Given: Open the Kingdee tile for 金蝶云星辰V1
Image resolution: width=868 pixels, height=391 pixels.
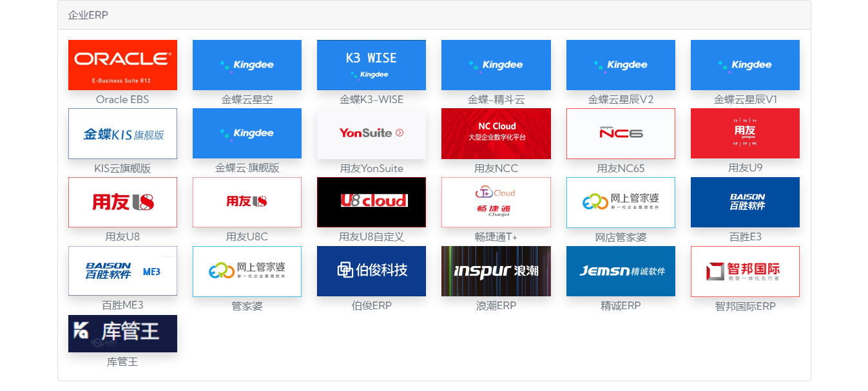Looking at the screenshot, I should (745, 65).
